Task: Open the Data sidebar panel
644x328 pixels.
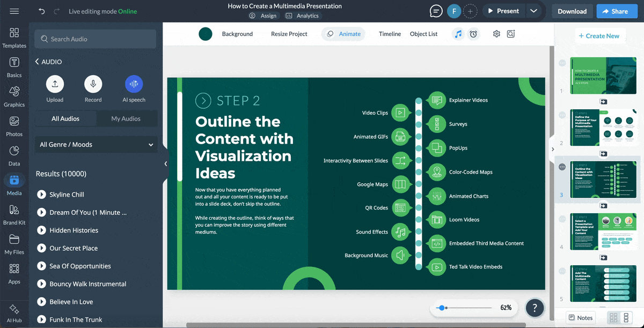Action: (x=14, y=155)
